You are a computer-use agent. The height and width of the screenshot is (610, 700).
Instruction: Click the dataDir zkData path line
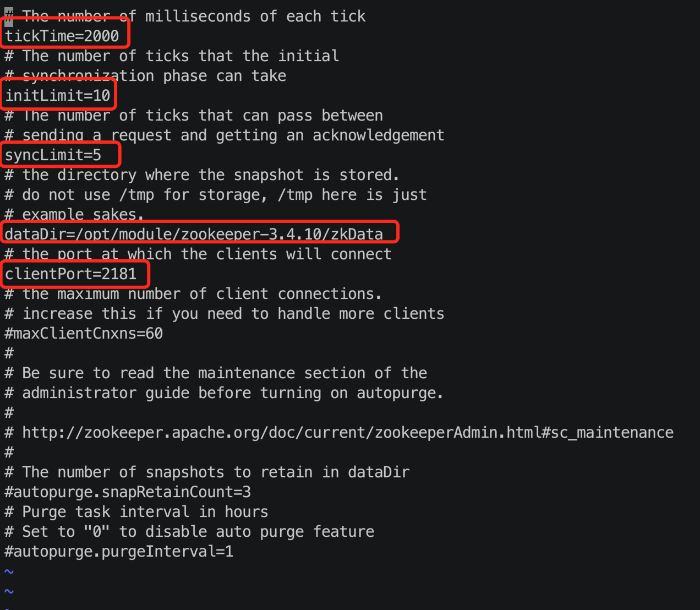194,234
